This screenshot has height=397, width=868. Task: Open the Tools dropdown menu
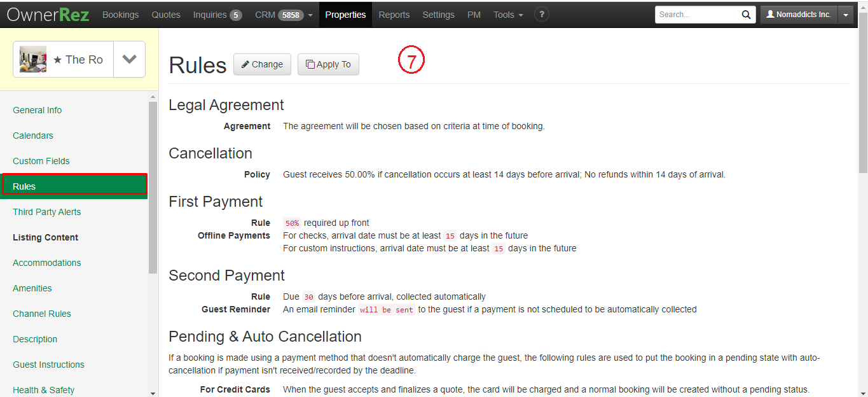click(509, 14)
